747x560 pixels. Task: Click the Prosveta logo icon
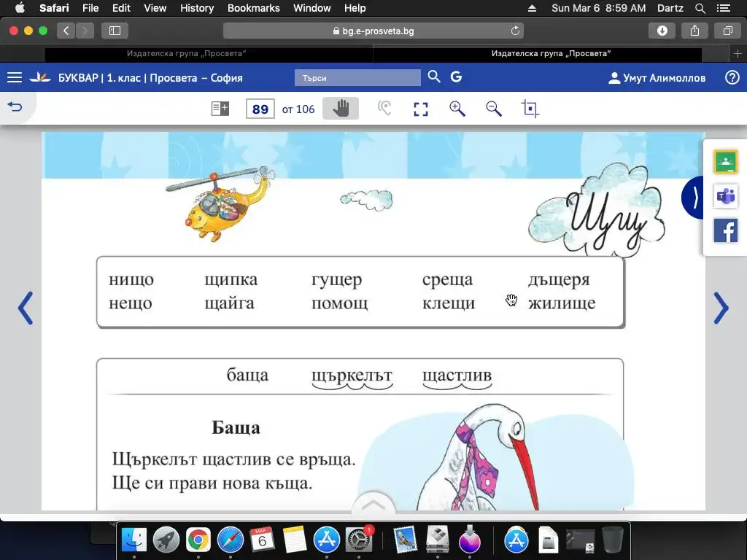pyautogui.click(x=40, y=77)
